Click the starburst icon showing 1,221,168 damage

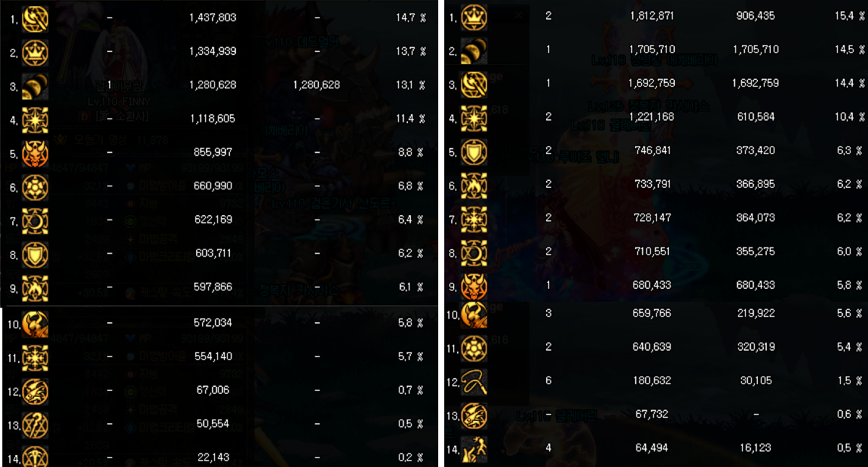[474, 118]
